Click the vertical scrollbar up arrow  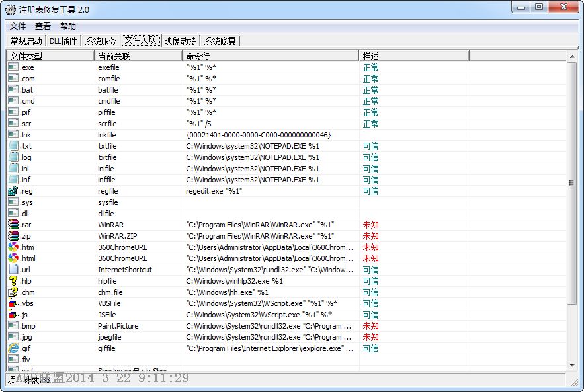tap(572, 56)
